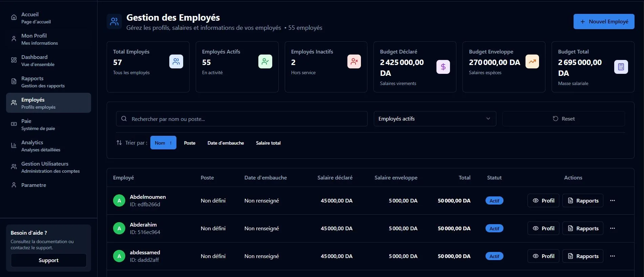This screenshot has width=644, height=277.
Task: Navigate to Analytics in sidebar
Action: 48,146
